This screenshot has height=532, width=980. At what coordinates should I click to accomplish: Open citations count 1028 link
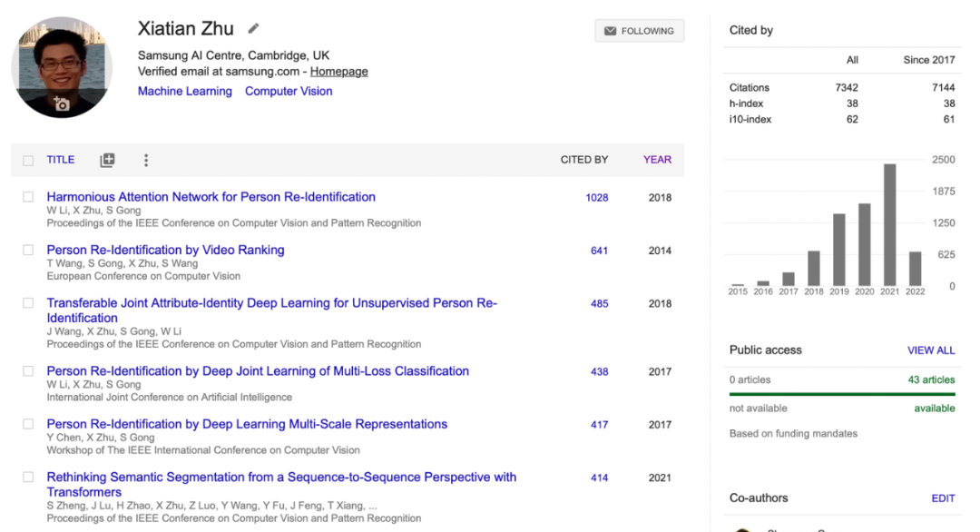[597, 198]
